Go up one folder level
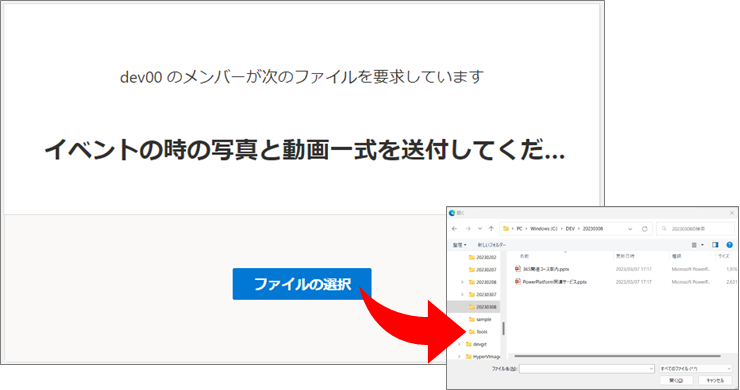Viewport: 740px width, 390px height. tap(491, 229)
